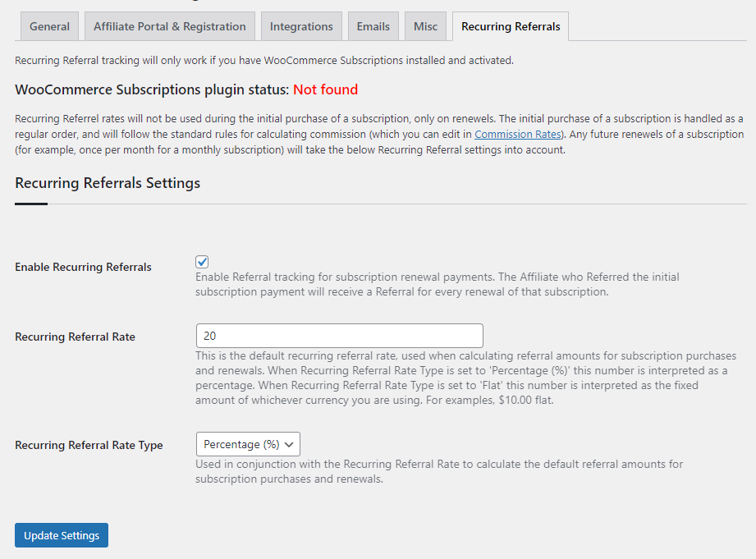The width and height of the screenshot is (756, 559).
Task: Switch to the Misc tab
Action: click(425, 25)
